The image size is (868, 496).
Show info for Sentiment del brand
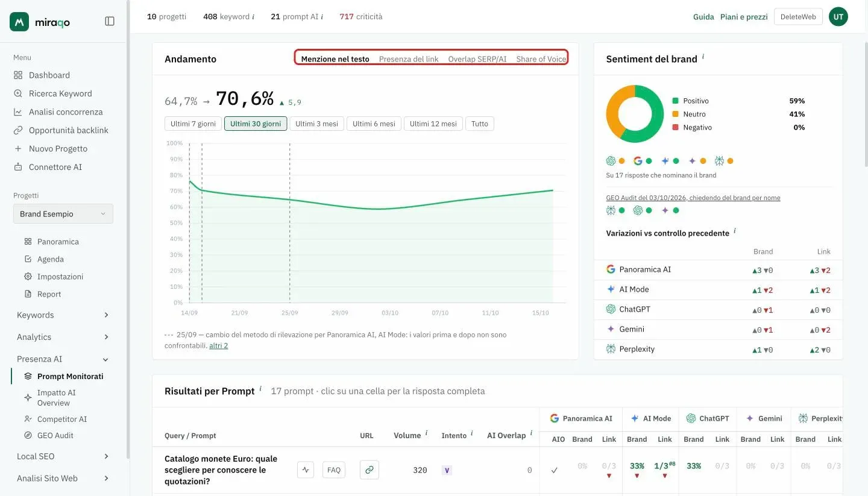(703, 57)
